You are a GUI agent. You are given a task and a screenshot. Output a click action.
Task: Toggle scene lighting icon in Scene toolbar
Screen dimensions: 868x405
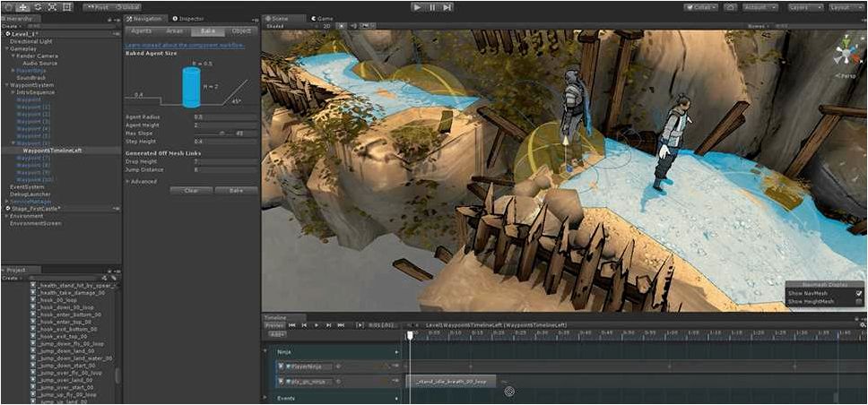(x=343, y=25)
